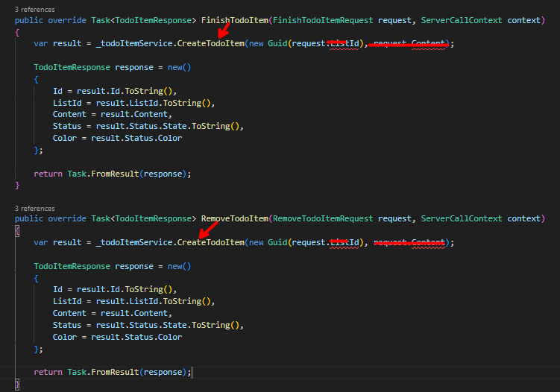560x392 pixels.
Task: Click CreateTodoItem call inside FinishTodoItem
Action: (211, 43)
